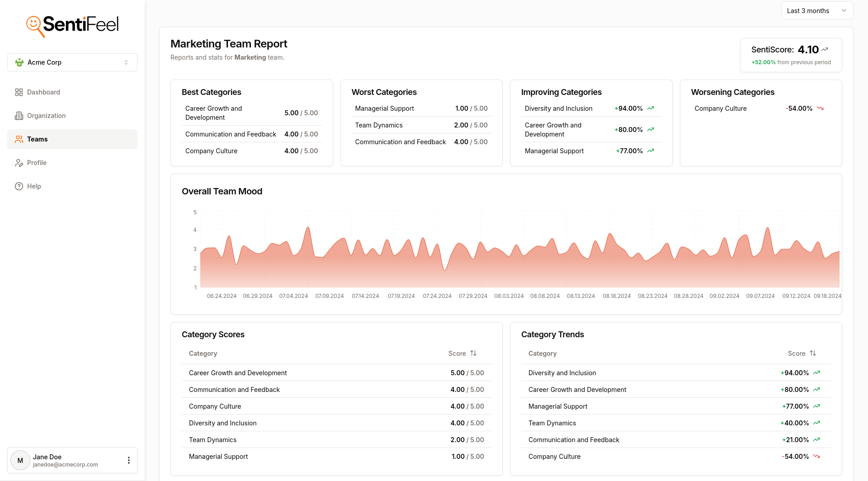Click the -54.00% value in Category Trends
This screenshot has width=868, height=481.
(x=795, y=457)
